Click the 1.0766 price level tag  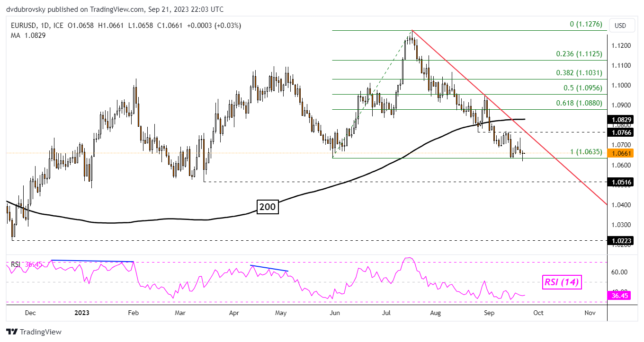pos(620,132)
